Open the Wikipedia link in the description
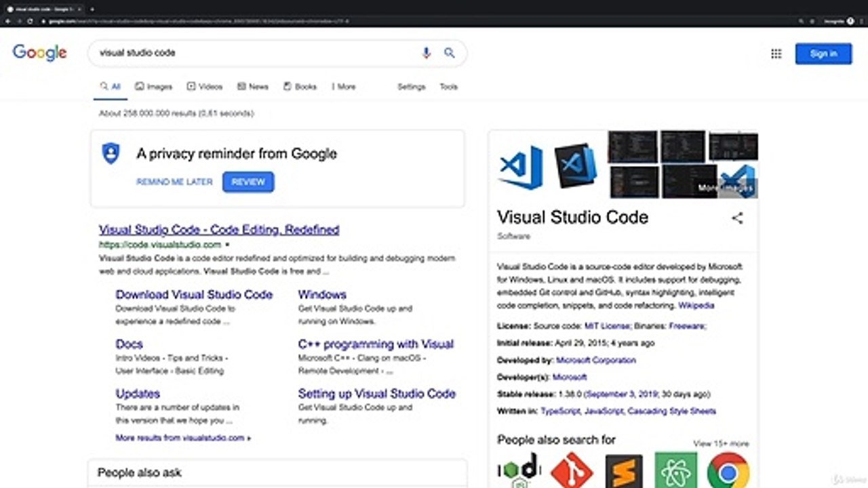The height and width of the screenshot is (488, 868). pyautogui.click(x=696, y=306)
